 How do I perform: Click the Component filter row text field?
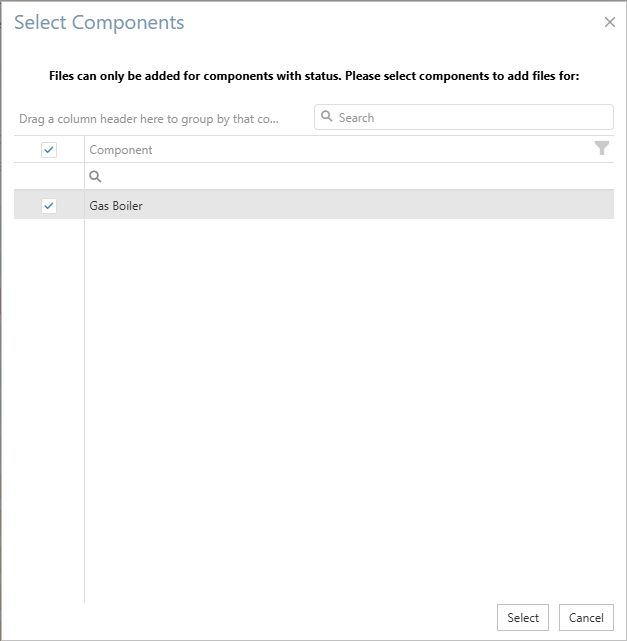350,177
